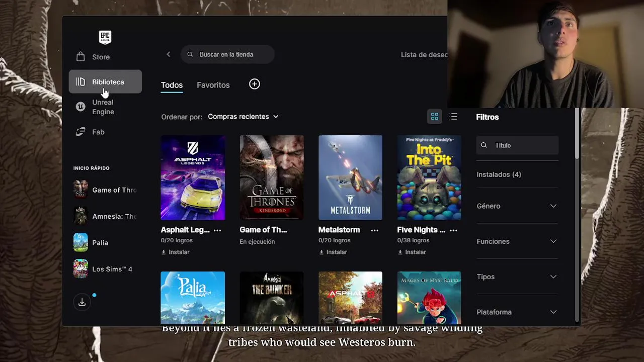Open Los Sims 4 quick launch entry

(x=105, y=269)
